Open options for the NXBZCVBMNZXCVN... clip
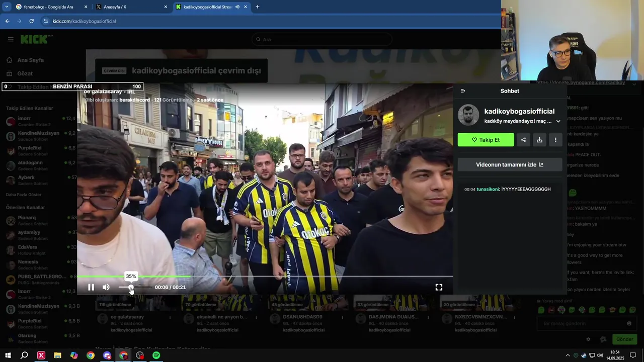This screenshot has height=362, width=644. pos(514,317)
